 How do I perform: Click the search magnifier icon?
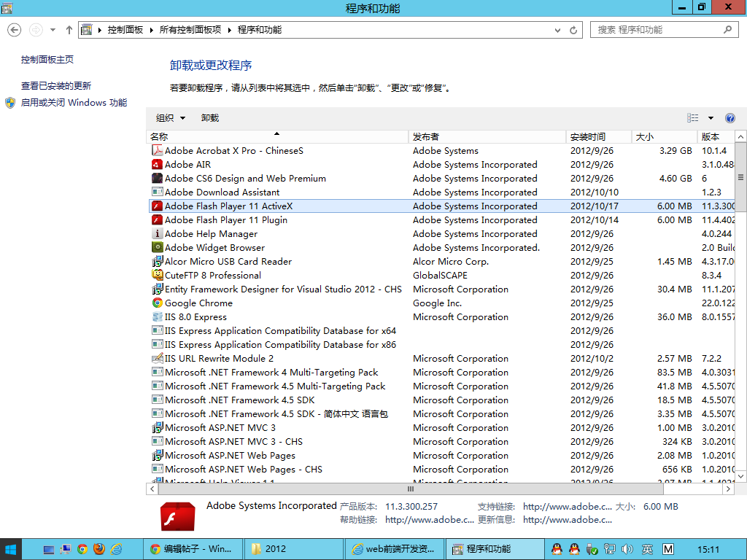coord(727,29)
